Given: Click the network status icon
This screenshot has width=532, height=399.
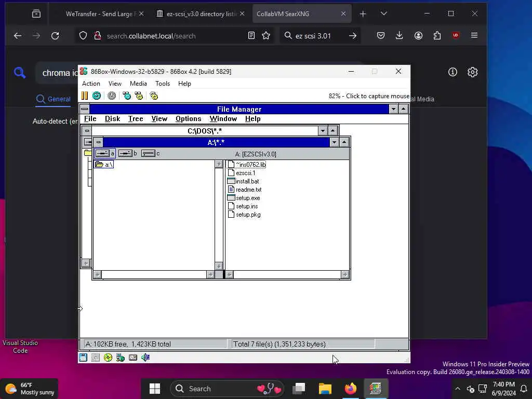Looking at the screenshot, I should [x=121, y=357].
